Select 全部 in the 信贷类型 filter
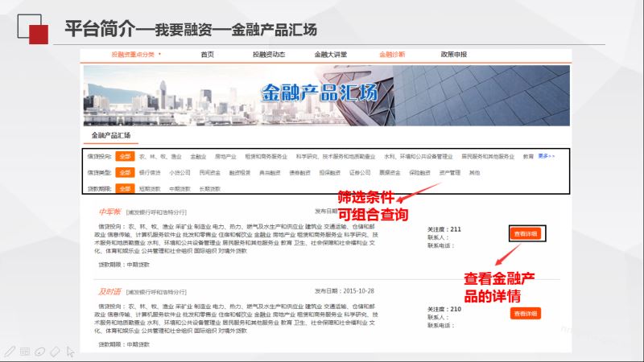Viewport: 644px width, 362px height. [125, 172]
